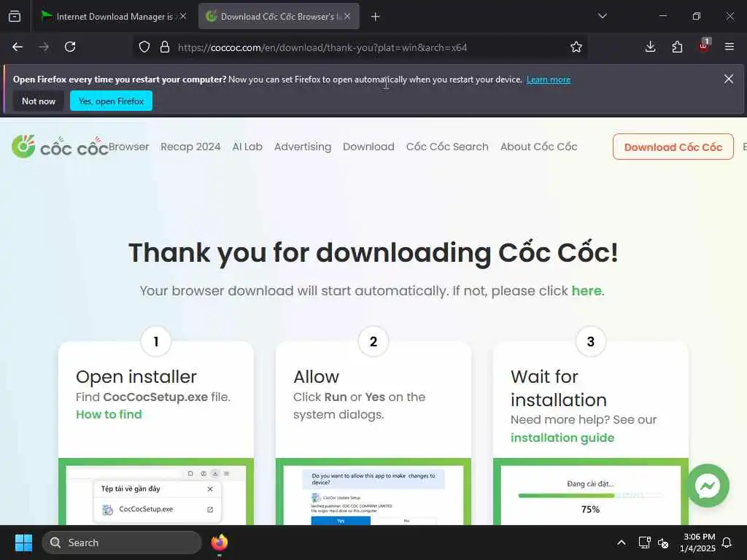Click the 'here' manual download link

pyautogui.click(x=587, y=290)
